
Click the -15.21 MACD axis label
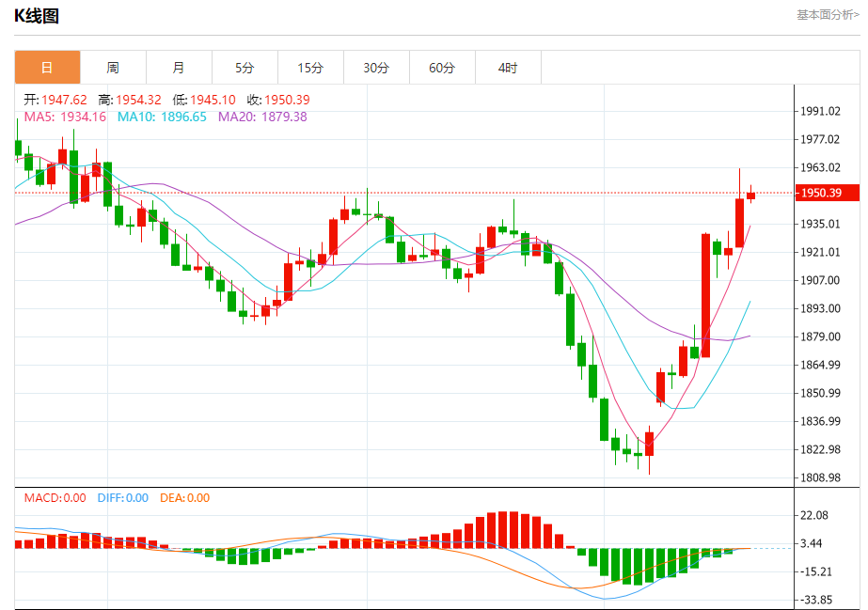click(816, 571)
